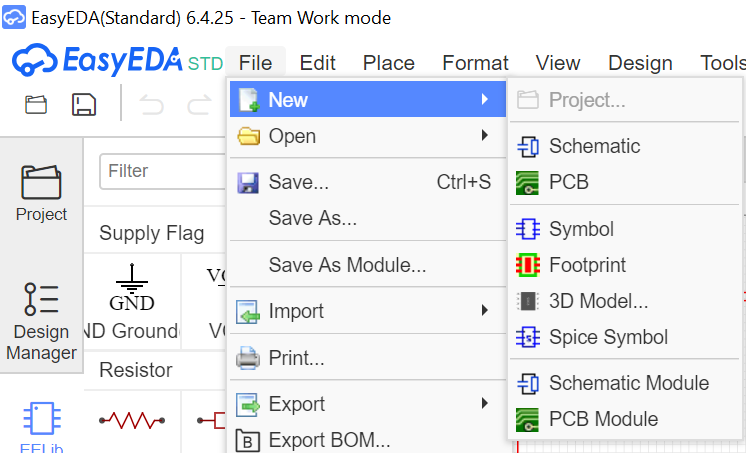746x453 pixels.
Task: Open the EELib library icon
Action: 41,425
